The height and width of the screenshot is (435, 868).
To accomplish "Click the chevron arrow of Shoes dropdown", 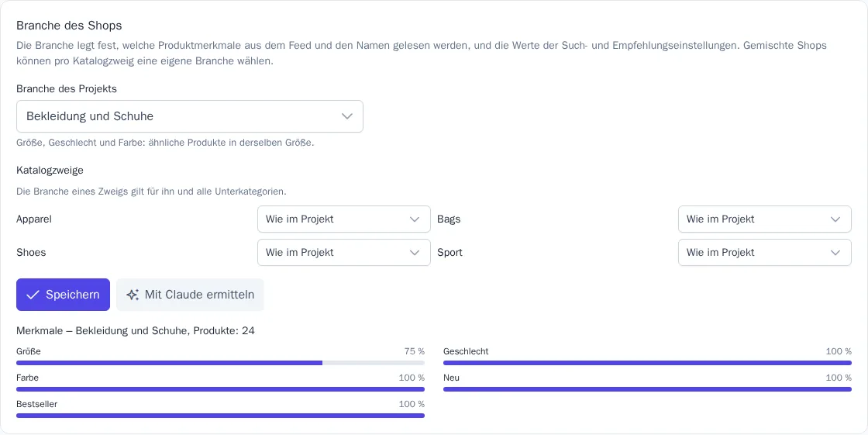I will 415,253.
